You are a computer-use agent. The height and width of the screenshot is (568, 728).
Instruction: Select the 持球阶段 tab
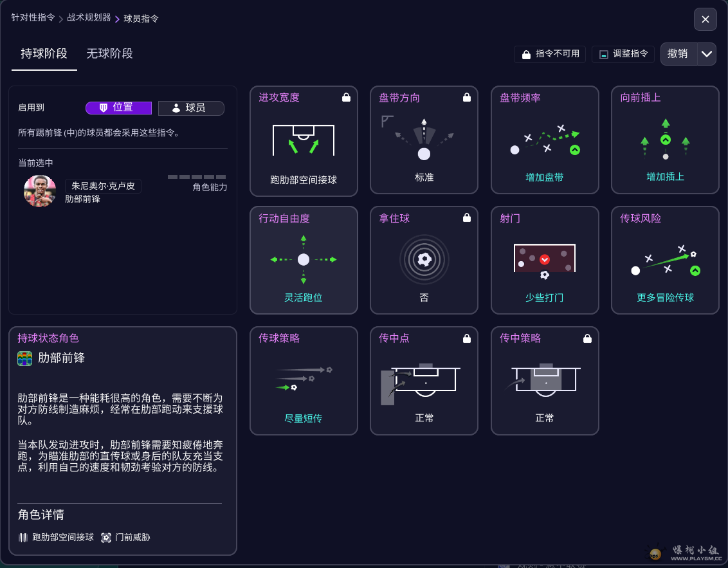(44, 54)
